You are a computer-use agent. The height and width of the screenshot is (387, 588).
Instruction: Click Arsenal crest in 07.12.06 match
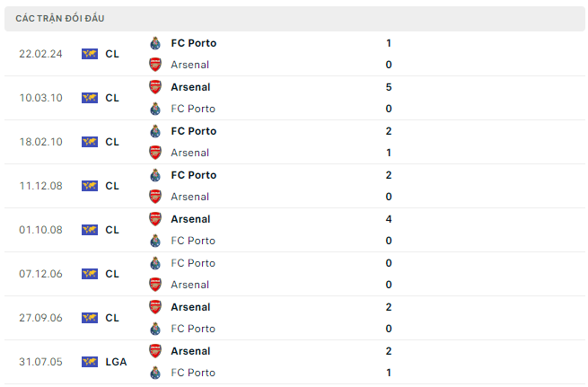[x=155, y=285]
